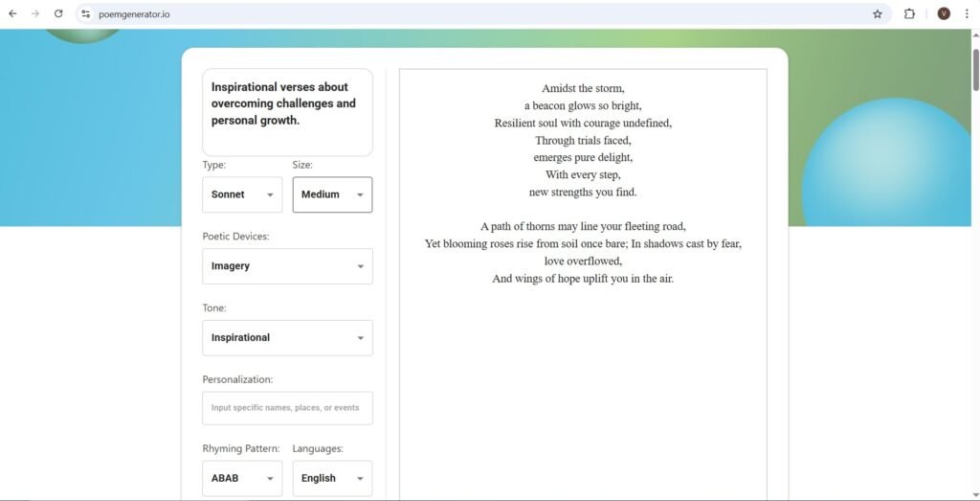Click the "Size:" label
The image size is (980, 501).
click(x=302, y=165)
